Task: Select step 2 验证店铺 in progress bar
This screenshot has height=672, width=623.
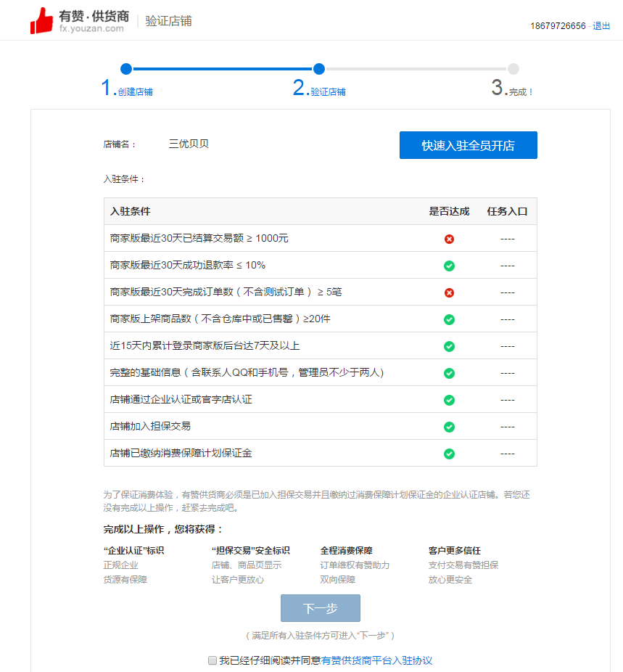Action: [x=318, y=69]
